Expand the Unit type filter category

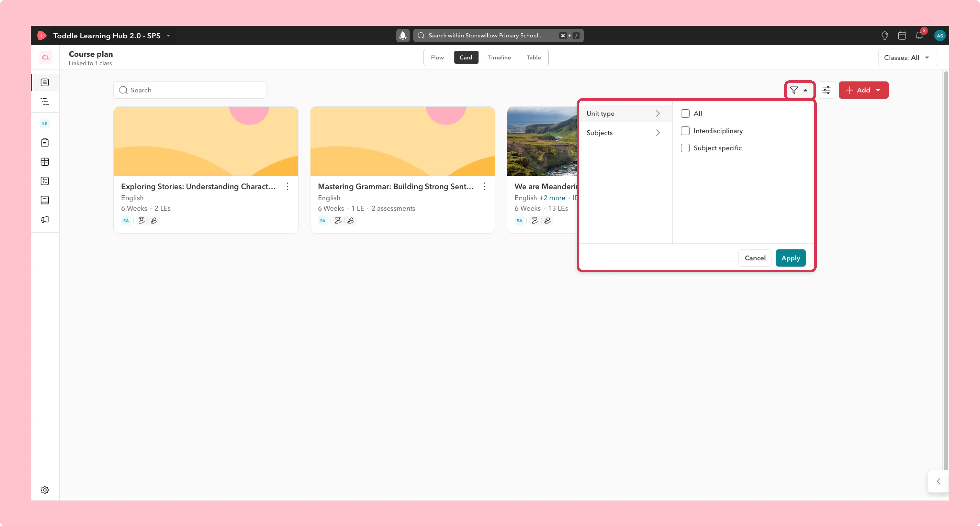pos(625,113)
